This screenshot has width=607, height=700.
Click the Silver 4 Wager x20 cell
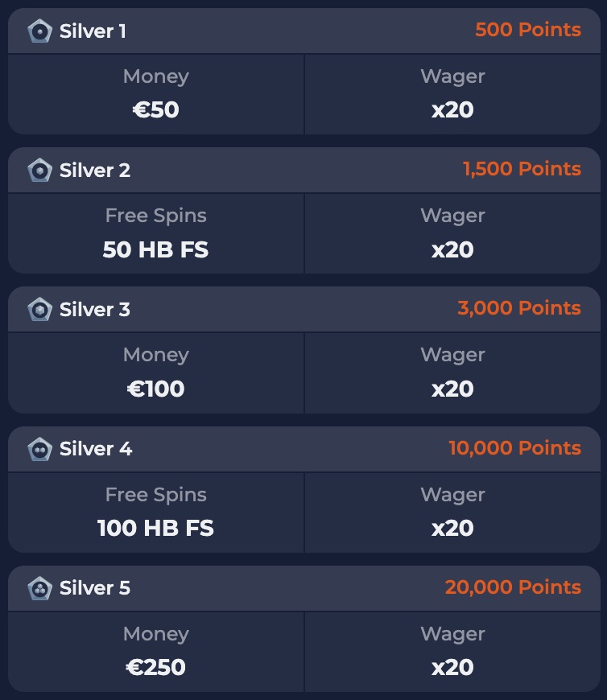pos(452,513)
